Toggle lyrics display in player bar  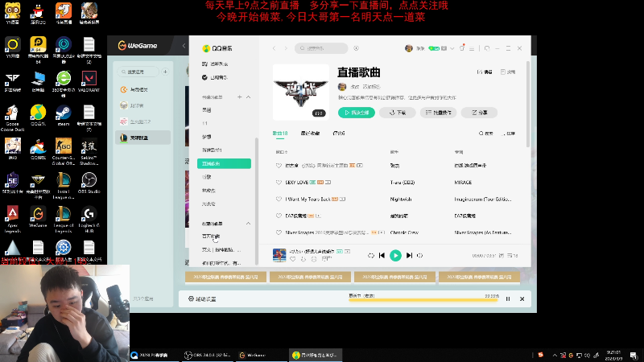[501, 255]
